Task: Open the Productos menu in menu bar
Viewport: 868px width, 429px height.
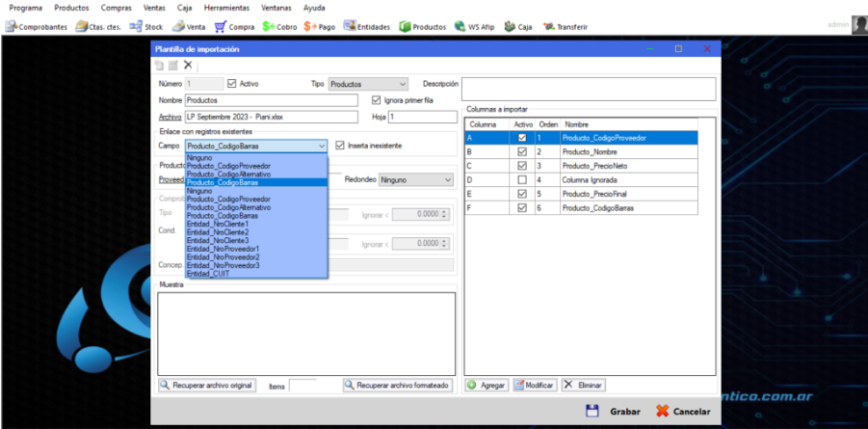Action: tap(71, 9)
